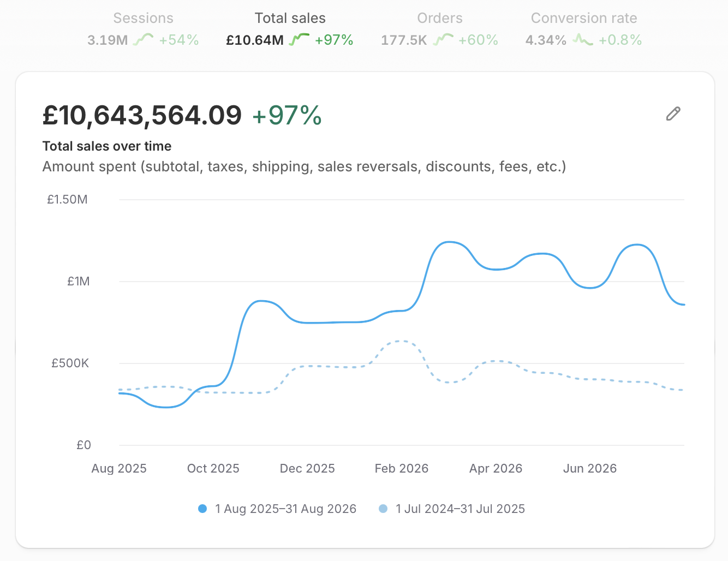
Task: Click the light blue legend dot
Action: (383, 509)
